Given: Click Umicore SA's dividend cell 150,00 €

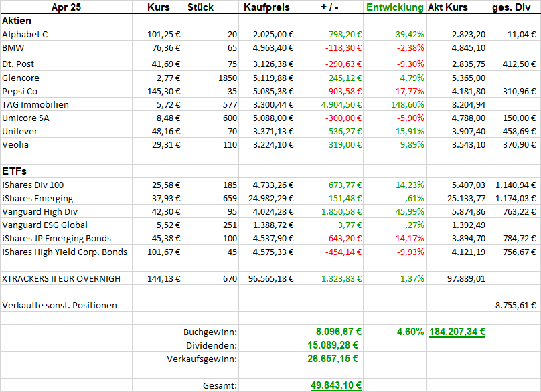Looking at the screenshot, I should [518, 118].
